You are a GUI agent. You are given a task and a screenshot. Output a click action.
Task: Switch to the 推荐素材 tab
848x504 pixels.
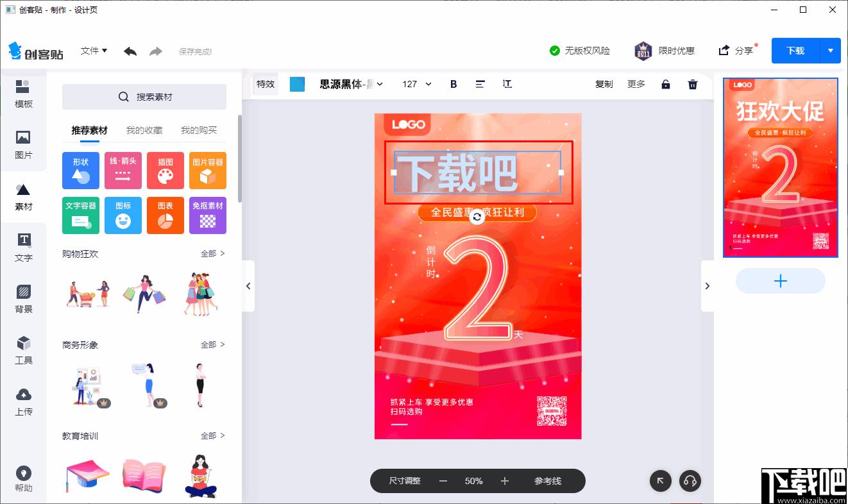(89, 130)
